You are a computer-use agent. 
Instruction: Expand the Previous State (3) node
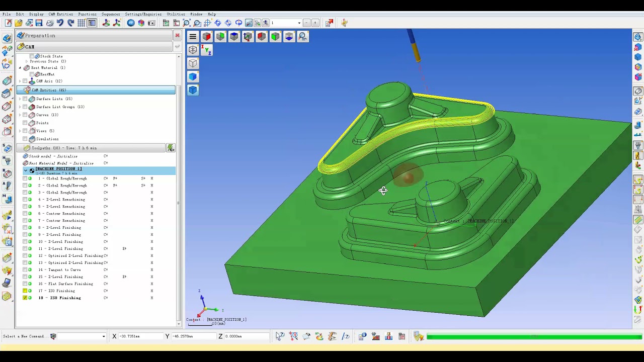(27, 61)
